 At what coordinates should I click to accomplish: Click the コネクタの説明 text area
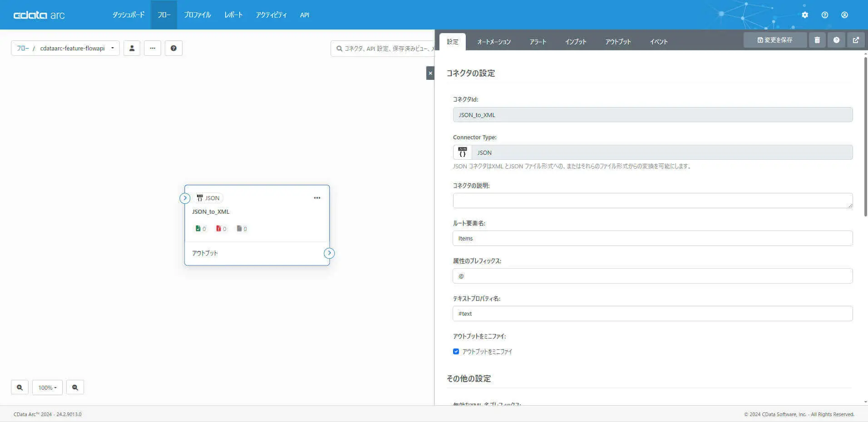(652, 201)
